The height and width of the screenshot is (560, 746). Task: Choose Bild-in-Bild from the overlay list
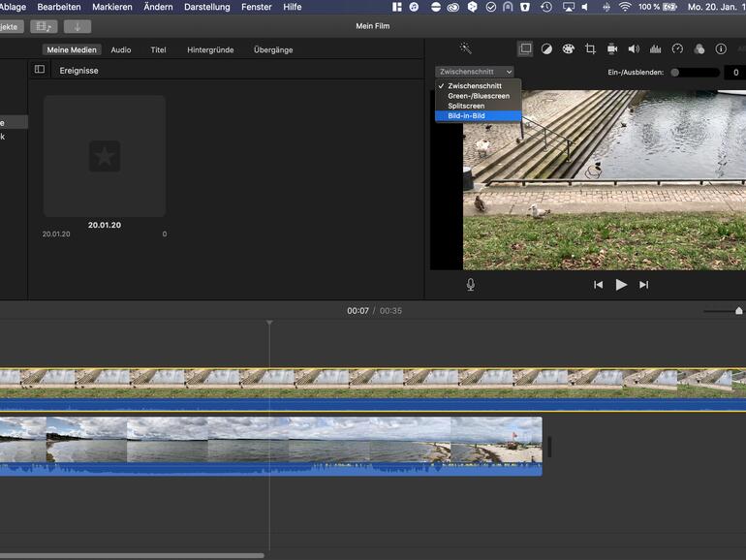click(x=466, y=116)
